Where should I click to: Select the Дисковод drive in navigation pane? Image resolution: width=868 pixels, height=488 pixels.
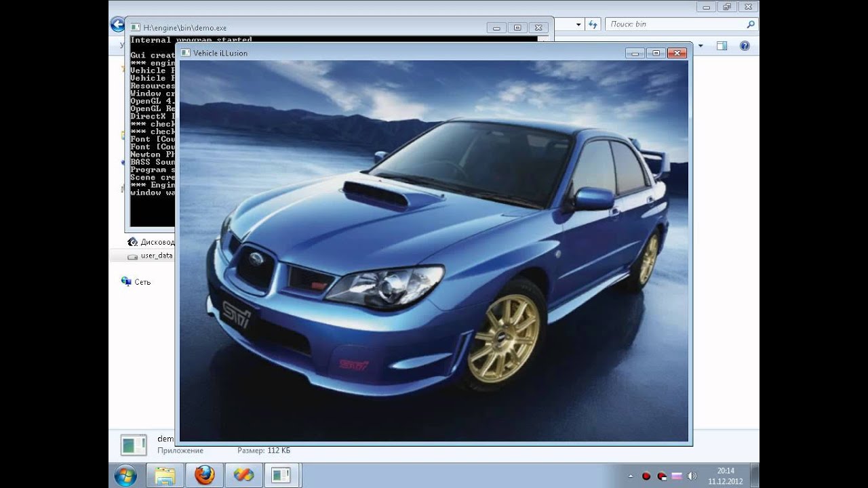click(151, 242)
